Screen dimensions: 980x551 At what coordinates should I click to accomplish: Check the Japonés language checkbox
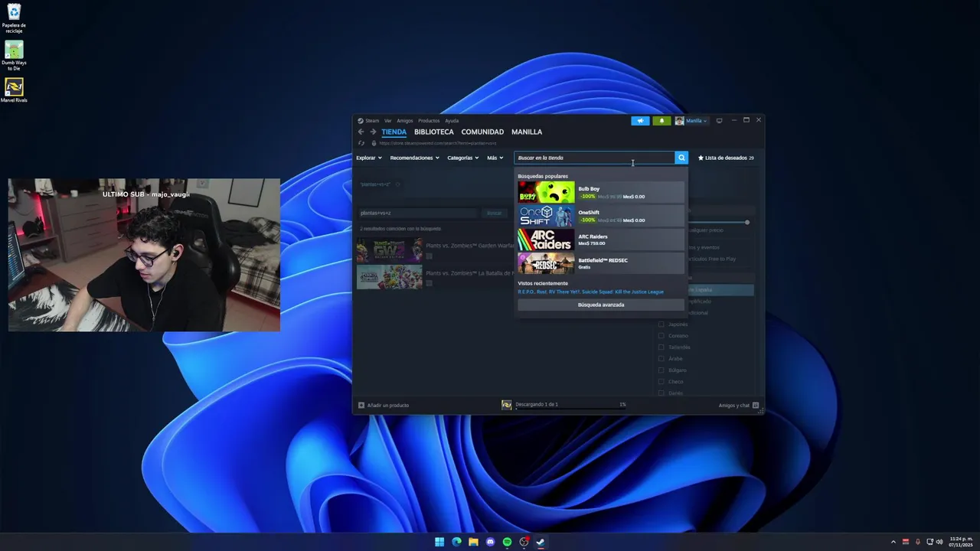click(661, 324)
